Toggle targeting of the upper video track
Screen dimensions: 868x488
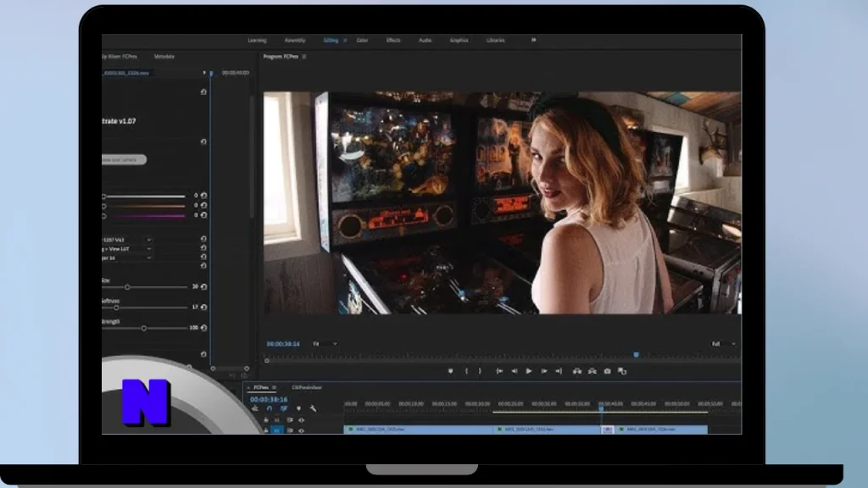277,420
